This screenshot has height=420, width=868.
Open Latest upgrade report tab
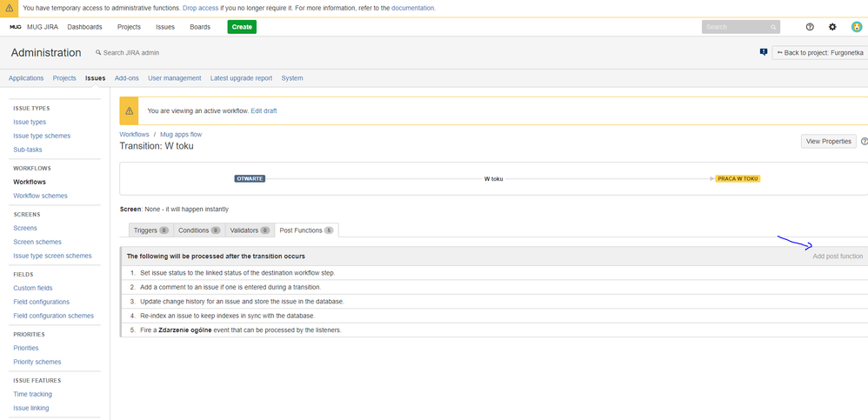tap(242, 78)
